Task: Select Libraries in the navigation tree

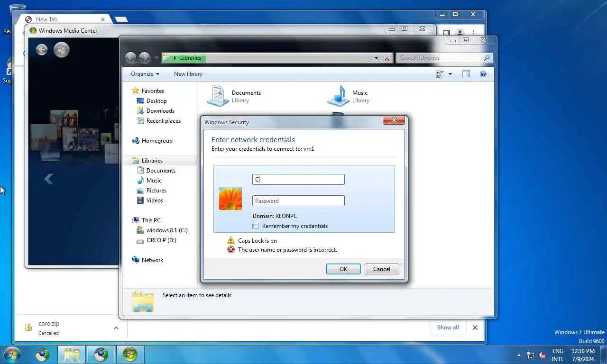Action: [152, 161]
